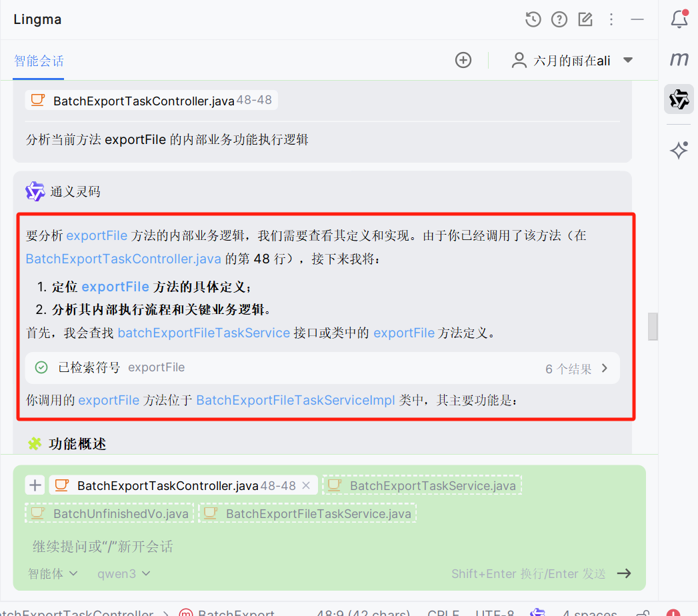The width and height of the screenshot is (698, 616).
Task: Expand the account dropdown next to 六月的雨在ali
Action: point(627,60)
